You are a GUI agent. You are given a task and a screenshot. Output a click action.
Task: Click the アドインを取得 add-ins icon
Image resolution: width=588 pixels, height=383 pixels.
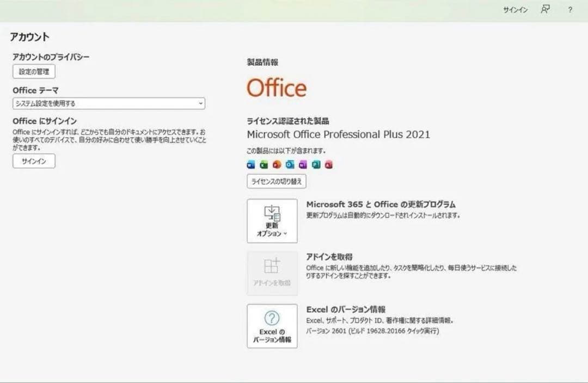272,268
